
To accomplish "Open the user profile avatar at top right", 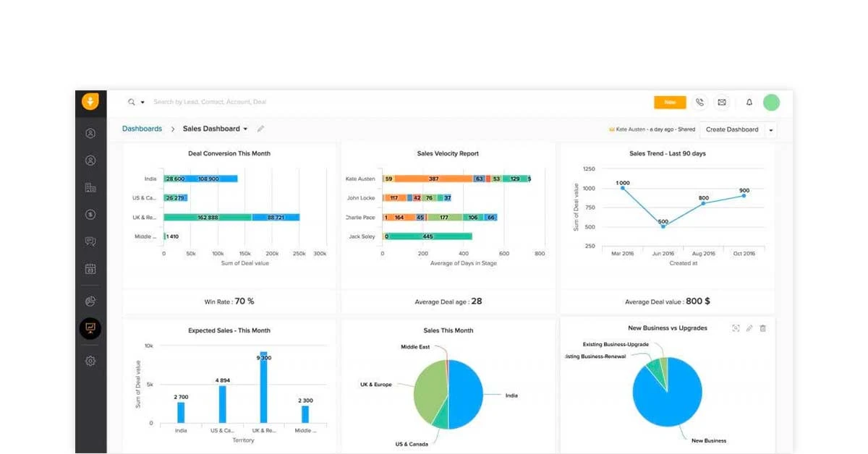I will point(772,102).
